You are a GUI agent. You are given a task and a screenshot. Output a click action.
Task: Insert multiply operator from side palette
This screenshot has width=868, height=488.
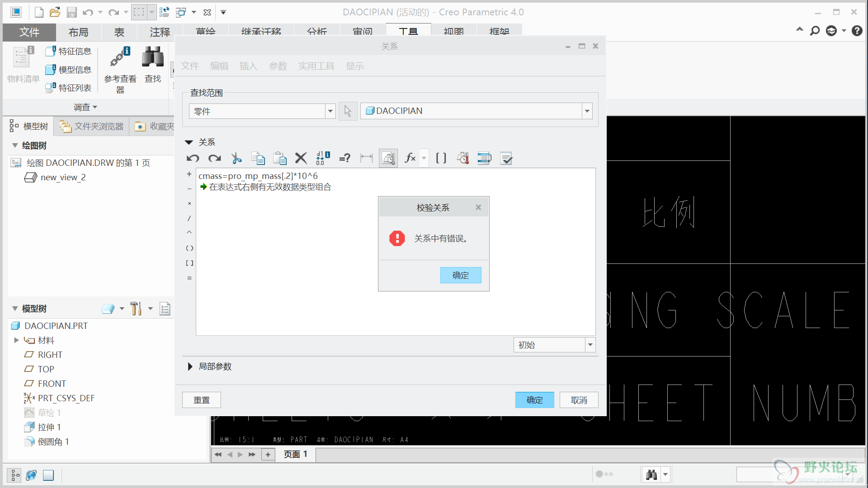(x=189, y=203)
